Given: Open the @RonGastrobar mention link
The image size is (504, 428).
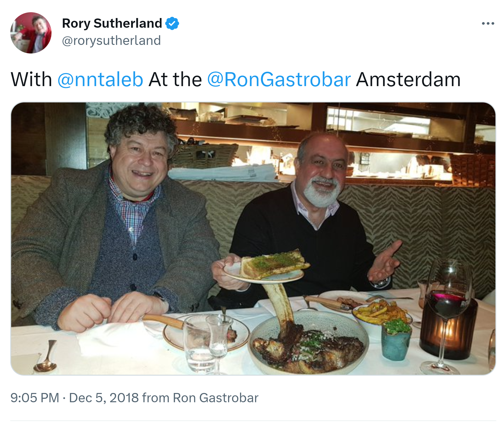Looking at the screenshot, I should 279,79.
